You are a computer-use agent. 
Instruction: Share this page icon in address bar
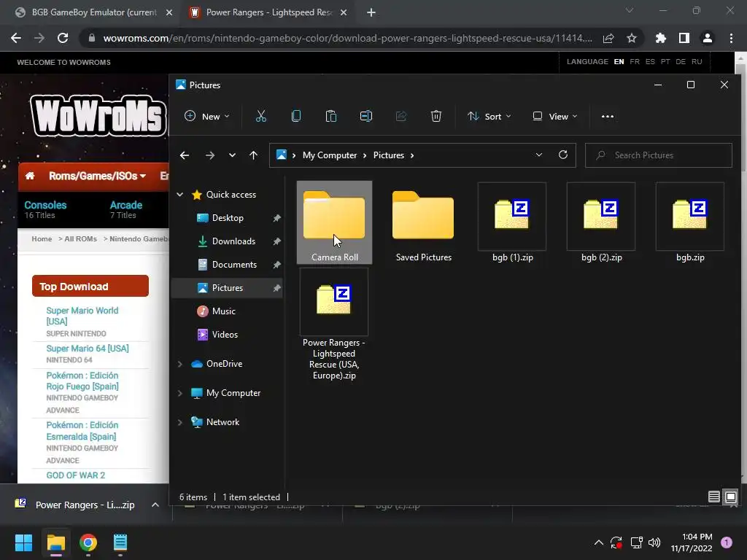tap(608, 38)
